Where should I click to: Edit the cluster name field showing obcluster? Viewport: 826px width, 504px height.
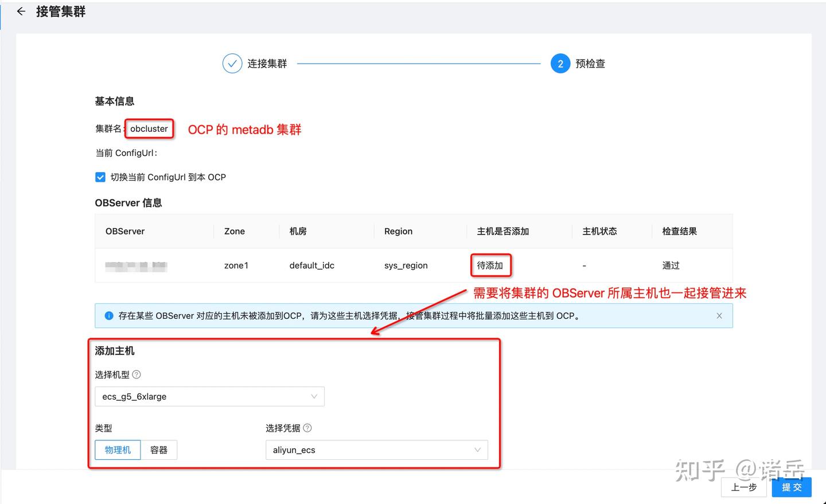(x=149, y=128)
